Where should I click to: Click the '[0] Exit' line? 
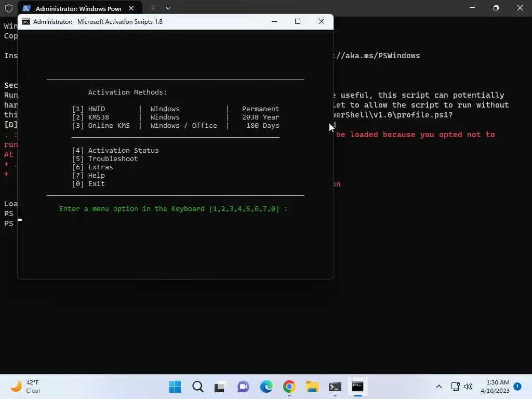[88, 183]
